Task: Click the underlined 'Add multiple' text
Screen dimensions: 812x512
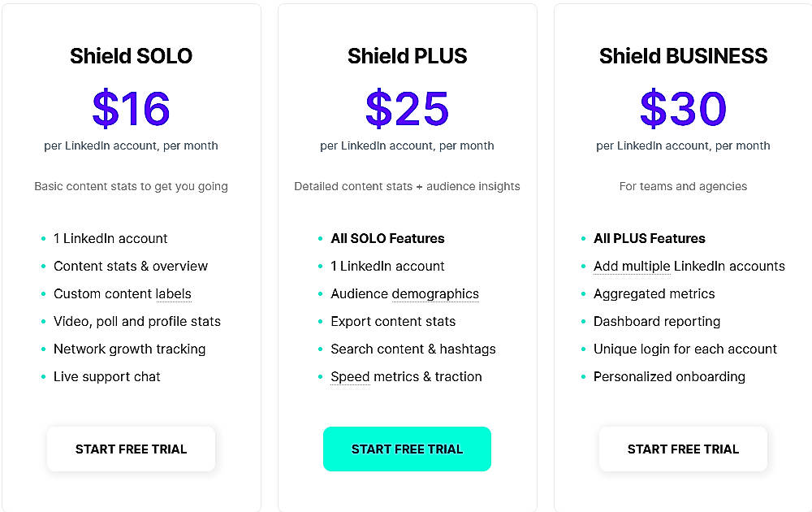Action: click(632, 266)
